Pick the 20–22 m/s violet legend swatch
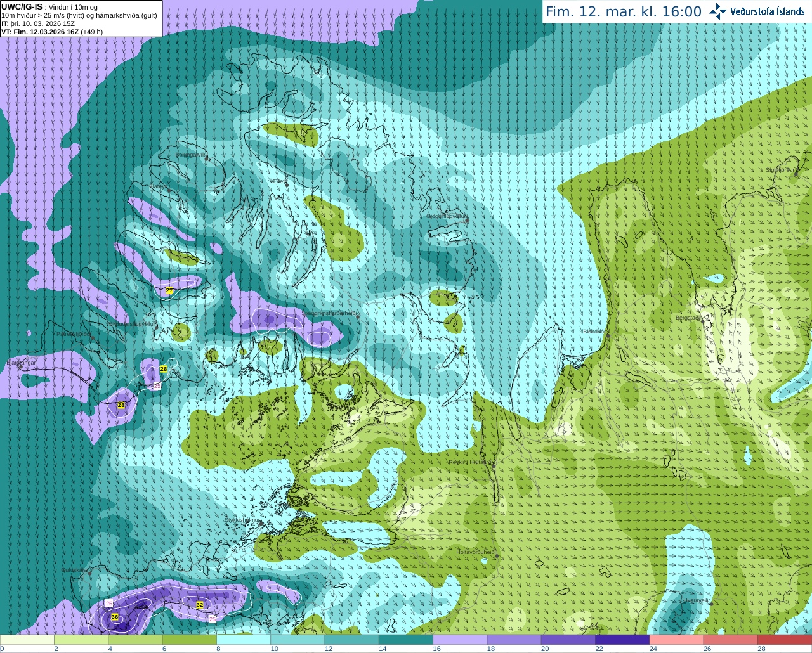Viewport: 812px width, 653px height. [568, 640]
